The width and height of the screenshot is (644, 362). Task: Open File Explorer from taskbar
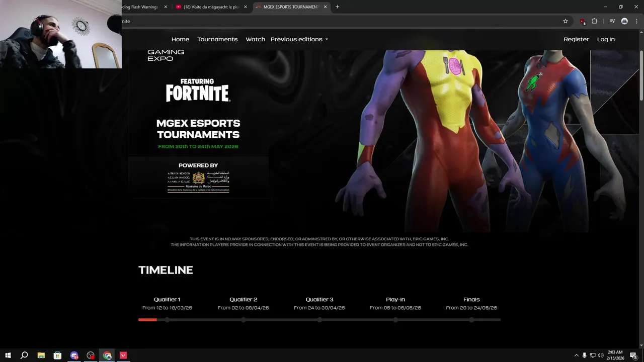tap(41, 355)
